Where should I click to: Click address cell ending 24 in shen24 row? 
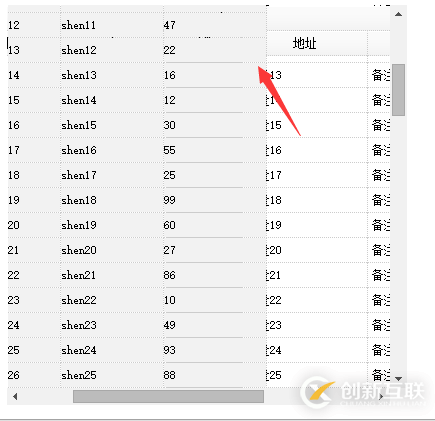pos(317,350)
